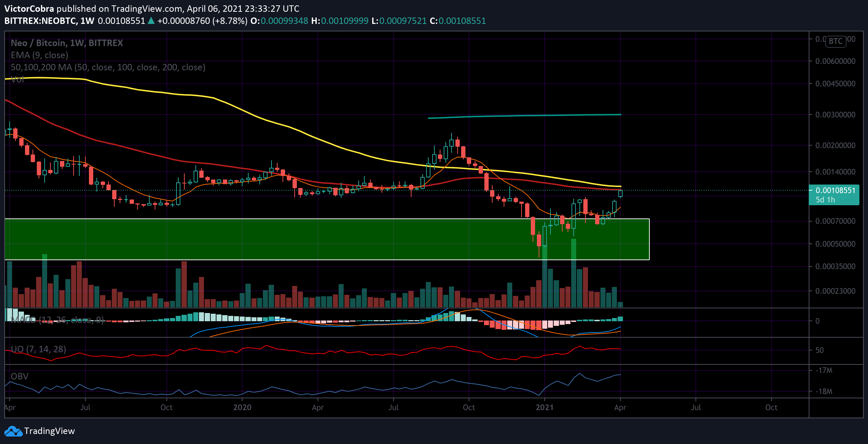Click the Neo / Bitcoin, 1W, BITTREX title
Screen dimensions: 868x444
point(67,43)
